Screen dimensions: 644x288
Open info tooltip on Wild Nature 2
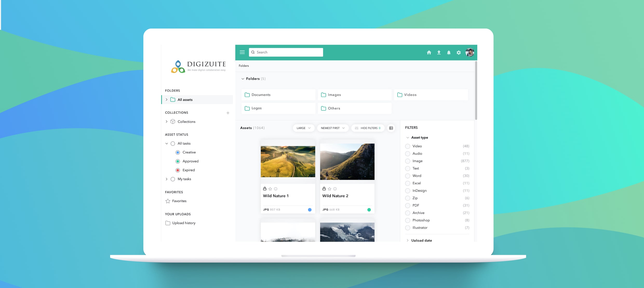click(335, 189)
